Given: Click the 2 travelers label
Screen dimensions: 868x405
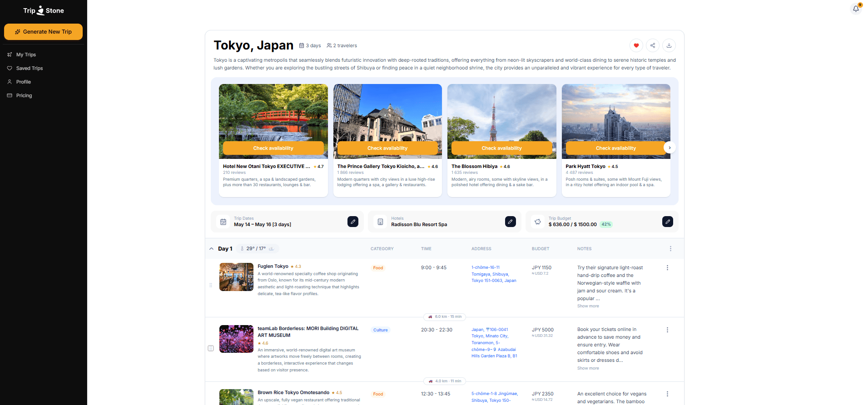Looking at the screenshot, I should pos(342,45).
